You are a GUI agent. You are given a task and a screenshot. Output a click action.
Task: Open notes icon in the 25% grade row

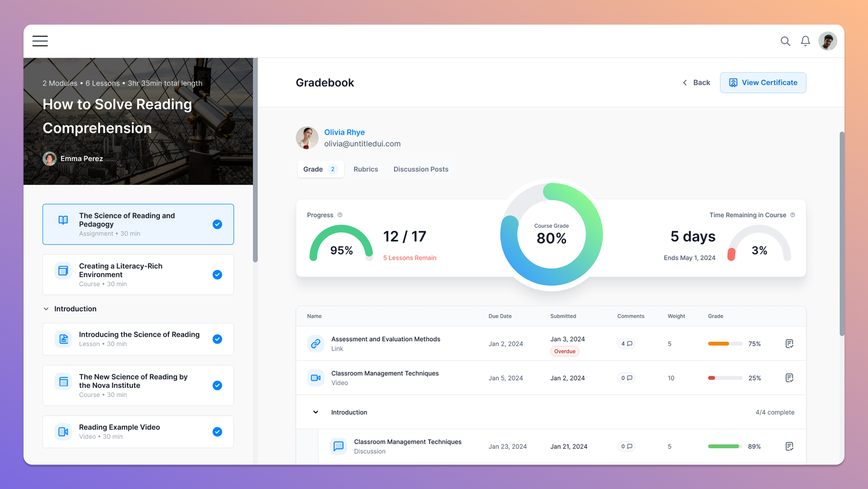789,378
